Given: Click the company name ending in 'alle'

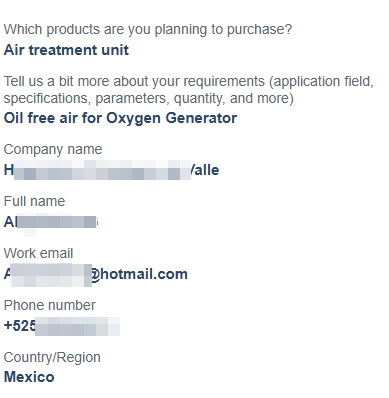Looking at the screenshot, I should tap(111, 170).
